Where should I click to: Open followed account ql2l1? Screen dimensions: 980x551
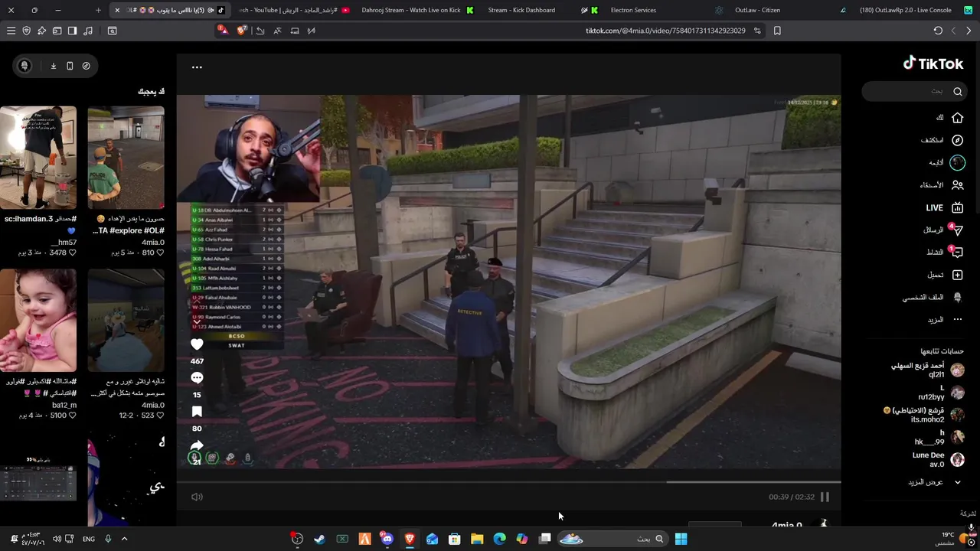(x=927, y=370)
